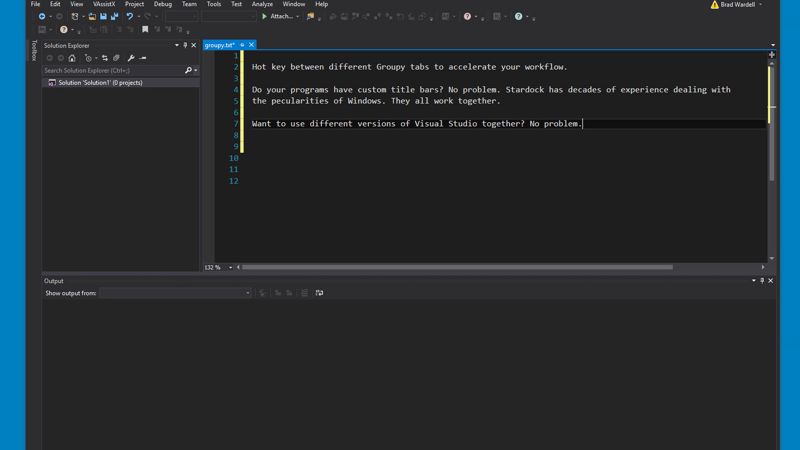This screenshot has width=800, height=450.
Task: Click the Open File folder icon
Action: coord(92,16)
